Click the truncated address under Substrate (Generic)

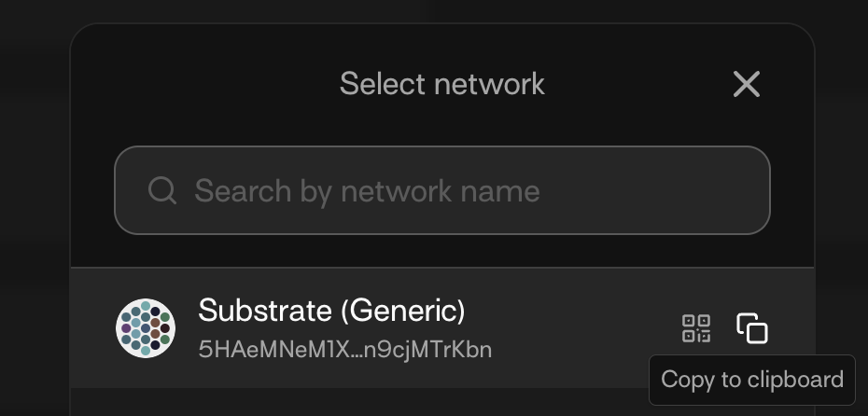(344, 350)
